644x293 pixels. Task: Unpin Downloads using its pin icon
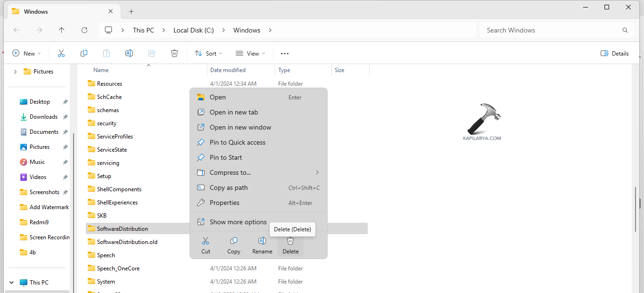pos(66,117)
